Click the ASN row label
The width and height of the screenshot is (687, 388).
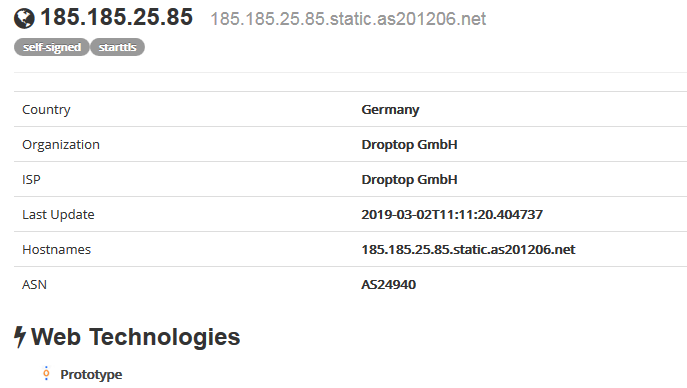coord(34,285)
